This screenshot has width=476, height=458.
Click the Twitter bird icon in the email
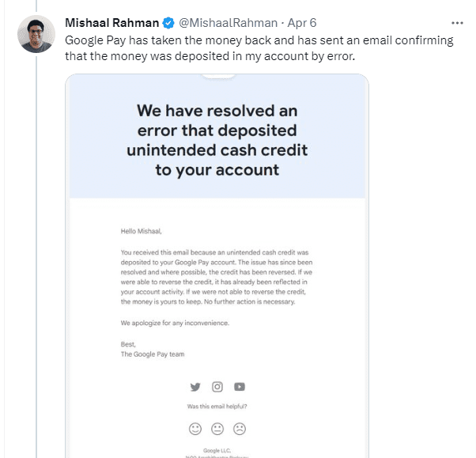coord(195,387)
